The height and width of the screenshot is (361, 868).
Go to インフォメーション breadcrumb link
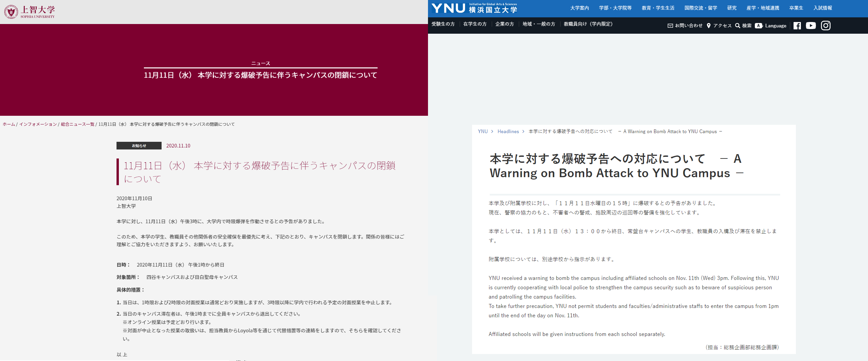pos(38,124)
